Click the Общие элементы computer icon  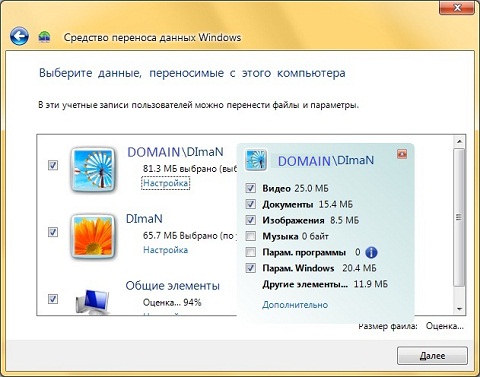coord(93,302)
